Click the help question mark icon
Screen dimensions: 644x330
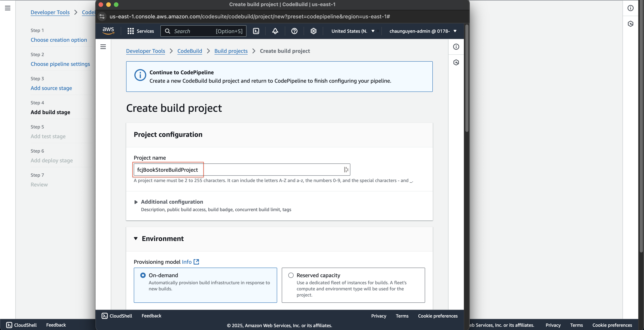(x=294, y=31)
